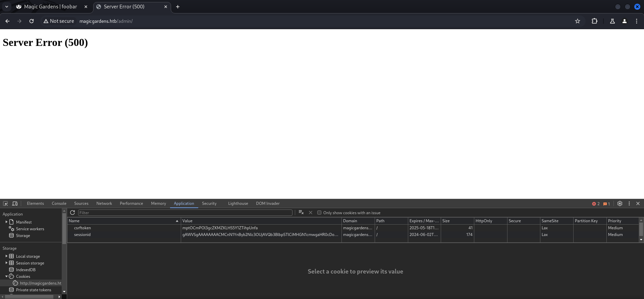Image resolution: width=644 pixels, height=299 pixels.
Task: Expand the Session storage tree item
Action: pyautogui.click(x=6, y=263)
